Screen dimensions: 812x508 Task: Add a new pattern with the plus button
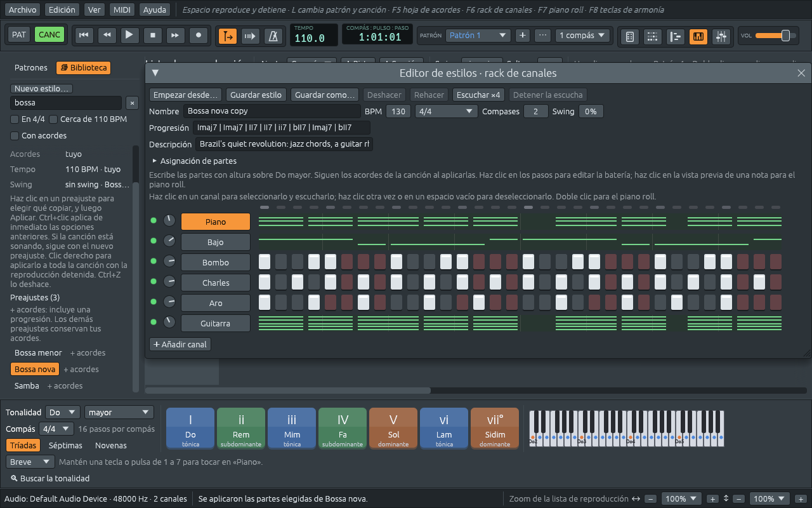click(x=522, y=36)
